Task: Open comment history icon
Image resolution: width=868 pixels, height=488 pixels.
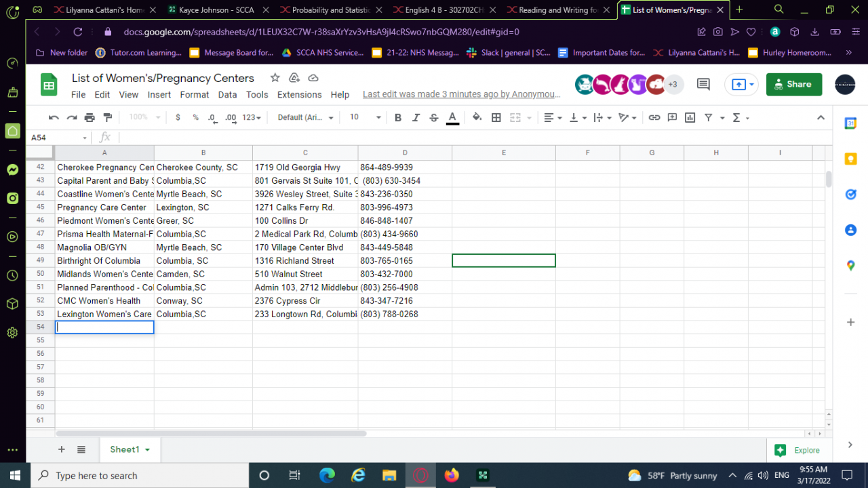Action: [703, 84]
